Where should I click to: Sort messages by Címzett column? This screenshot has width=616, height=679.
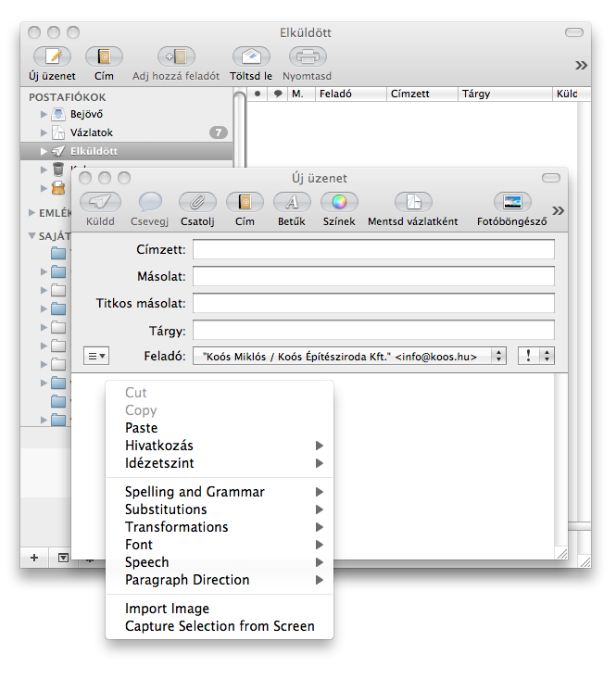pos(422,94)
